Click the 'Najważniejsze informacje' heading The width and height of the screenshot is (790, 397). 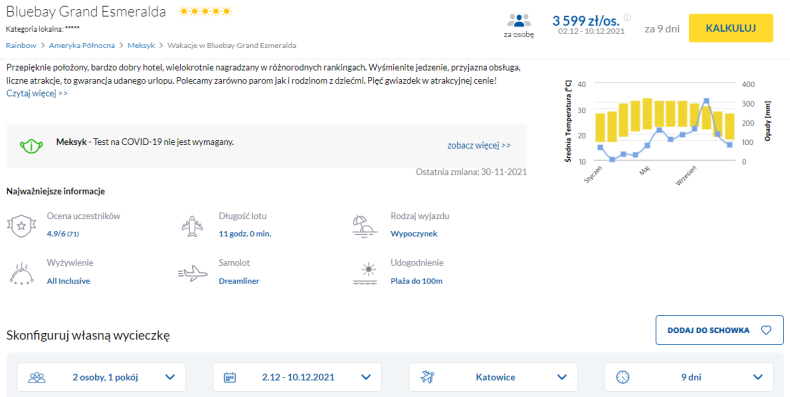55,191
